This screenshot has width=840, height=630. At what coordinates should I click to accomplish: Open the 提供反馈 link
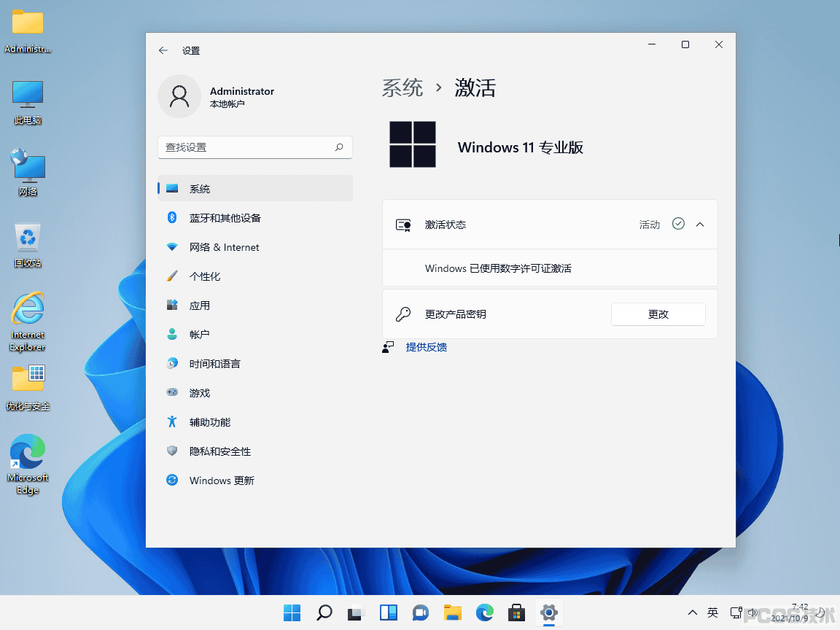[427, 347]
